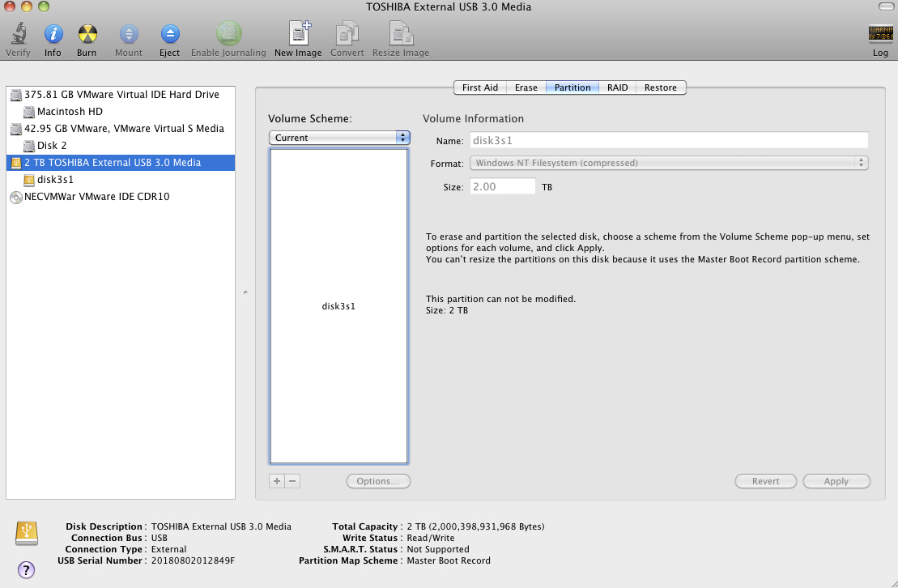Click the Verify microscope icon

click(x=19, y=34)
